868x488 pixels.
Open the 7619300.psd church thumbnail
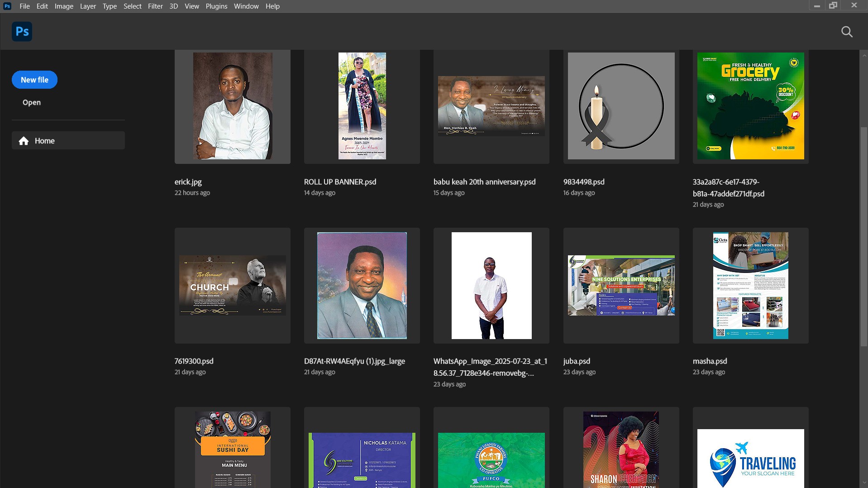tap(233, 285)
